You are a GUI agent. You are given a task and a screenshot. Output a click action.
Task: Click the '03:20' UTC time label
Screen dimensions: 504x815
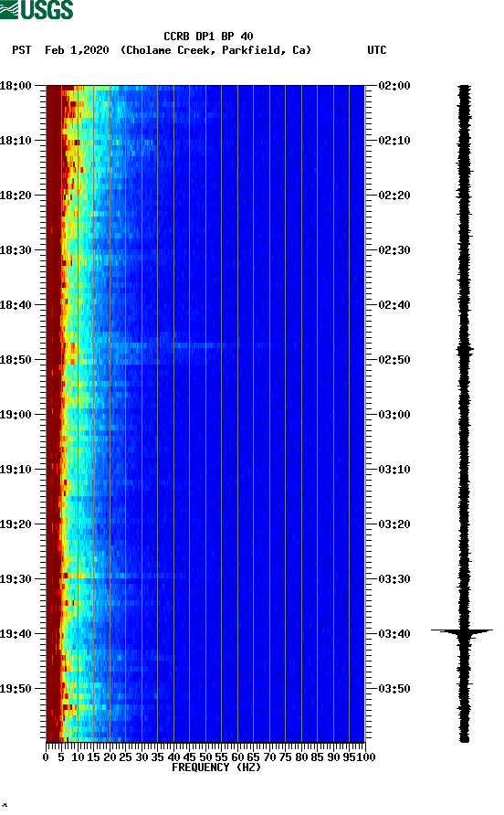point(394,524)
